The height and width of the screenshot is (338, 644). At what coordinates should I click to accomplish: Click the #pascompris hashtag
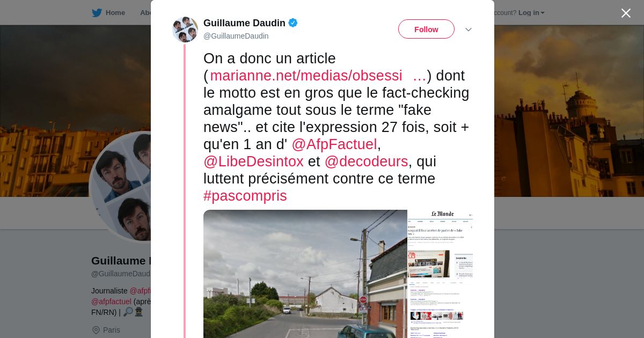[245, 196]
